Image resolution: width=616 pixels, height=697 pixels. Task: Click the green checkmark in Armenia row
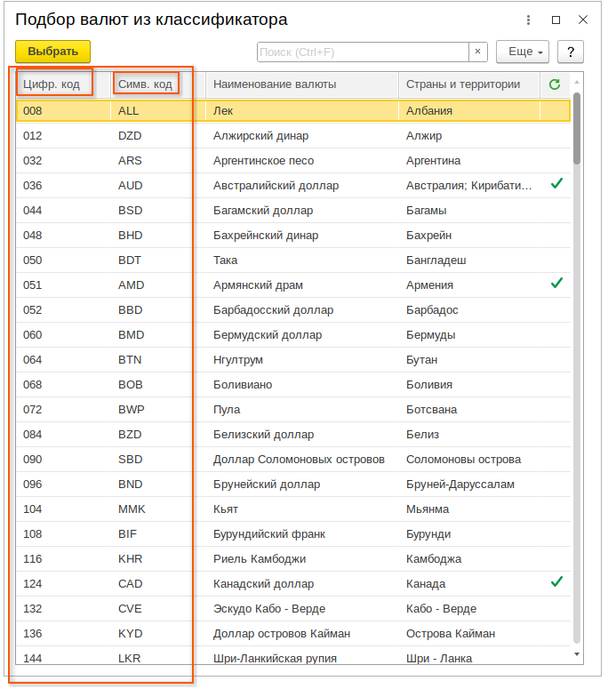click(x=556, y=284)
